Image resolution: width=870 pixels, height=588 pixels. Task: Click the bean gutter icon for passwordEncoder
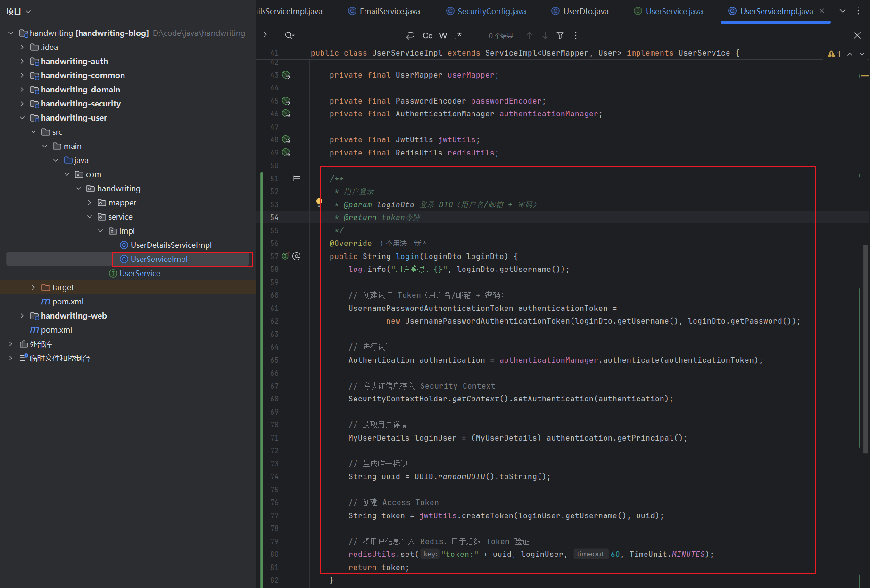point(286,101)
